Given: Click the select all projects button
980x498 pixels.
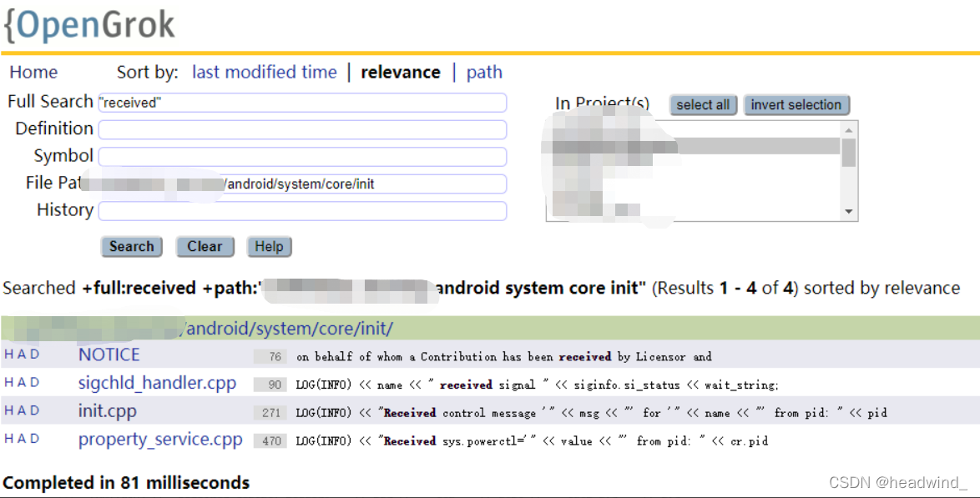Looking at the screenshot, I should (703, 104).
